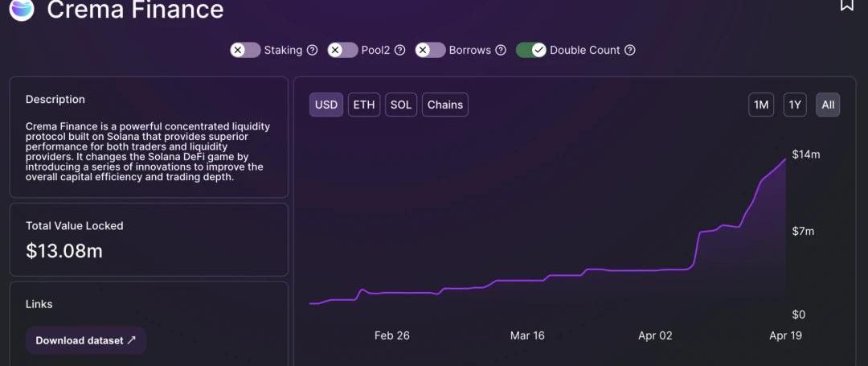
Task: Set chart range to 1Y
Action: click(x=795, y=105)
